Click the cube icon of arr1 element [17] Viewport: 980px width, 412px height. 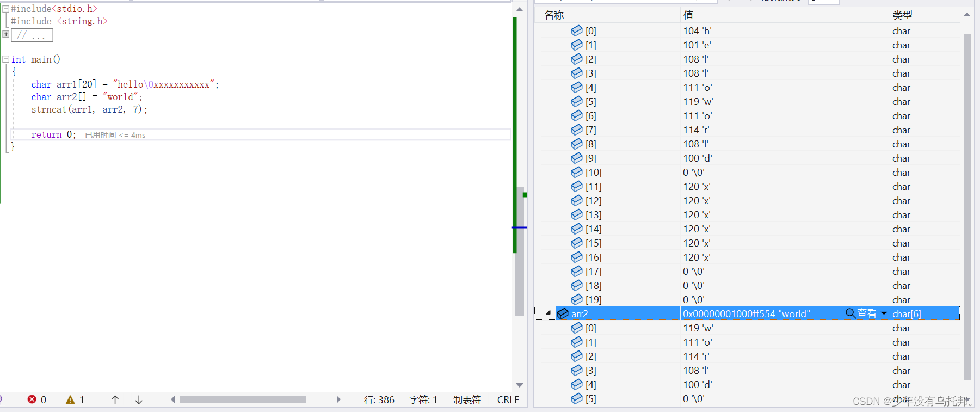click(x=577, y=271)
